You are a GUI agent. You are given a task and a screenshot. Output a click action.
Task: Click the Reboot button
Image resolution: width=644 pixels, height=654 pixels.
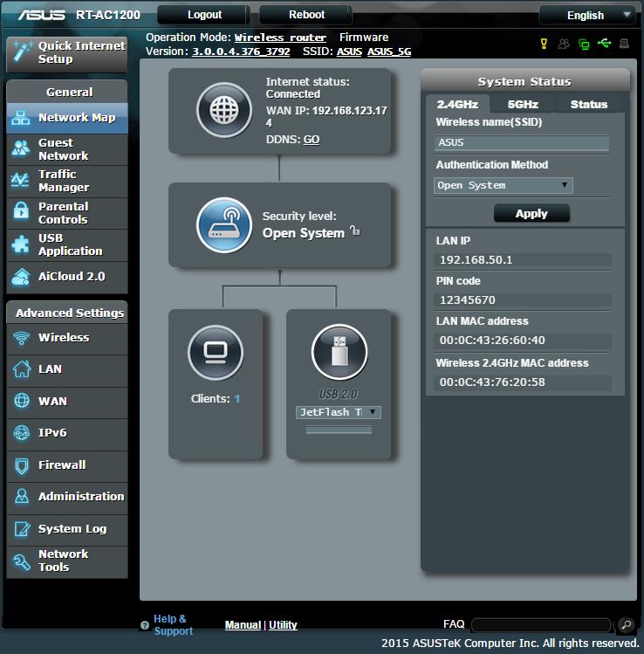[x=306, y=15]
